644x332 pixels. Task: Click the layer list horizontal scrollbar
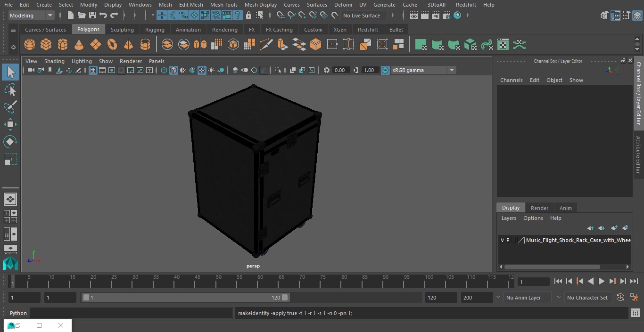tap(553, 267)
